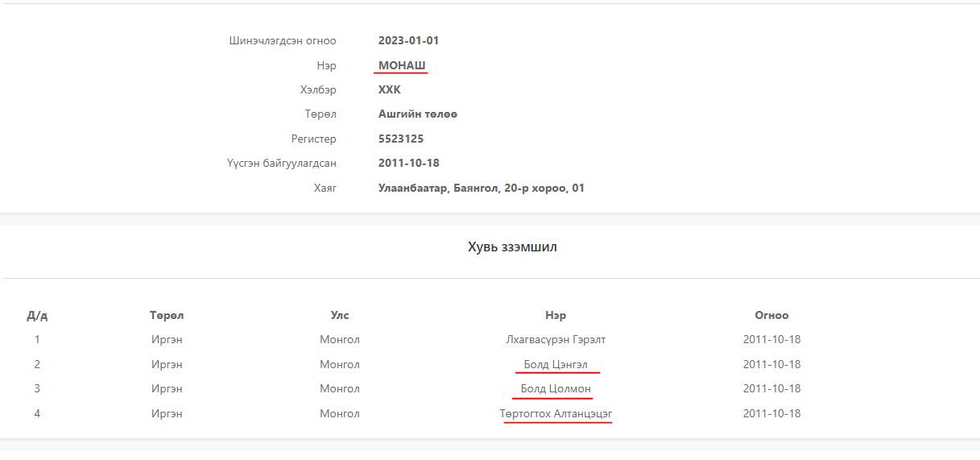Click the Үүсгэн байгуулагдсан label
The image size is (980, 460).
click(281, 164)
